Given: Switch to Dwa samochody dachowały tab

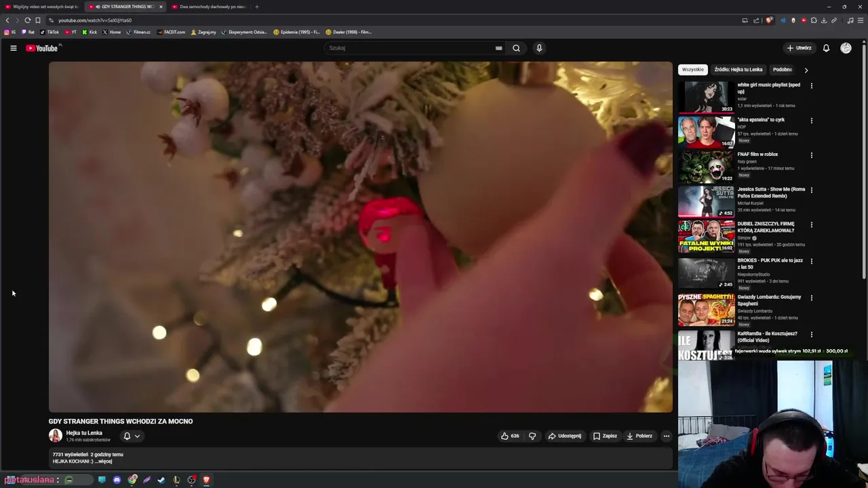Looking at the screenshot, I should tap(208, 7).
